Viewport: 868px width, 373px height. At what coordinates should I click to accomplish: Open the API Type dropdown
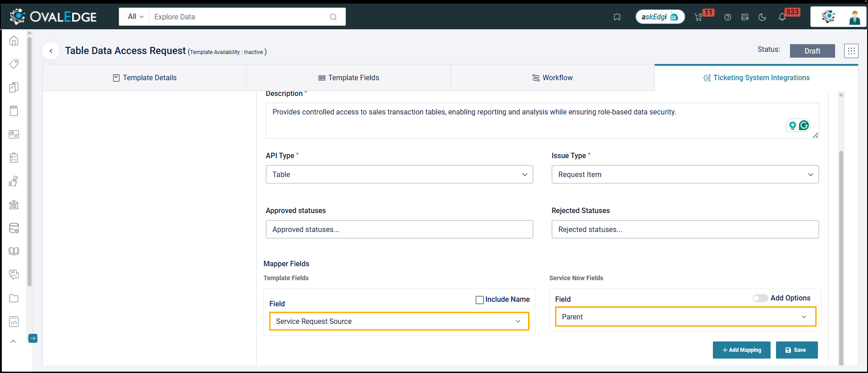coord(399,174)
